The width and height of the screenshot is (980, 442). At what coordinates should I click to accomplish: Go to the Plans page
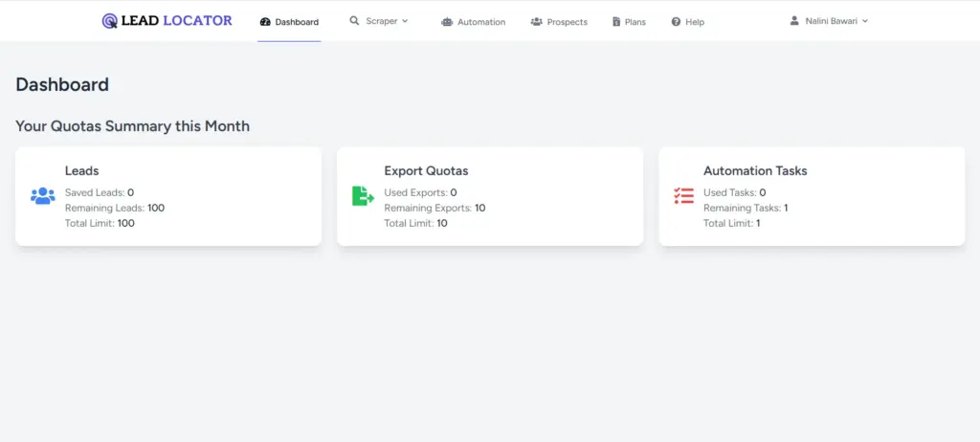coord(629,22)
